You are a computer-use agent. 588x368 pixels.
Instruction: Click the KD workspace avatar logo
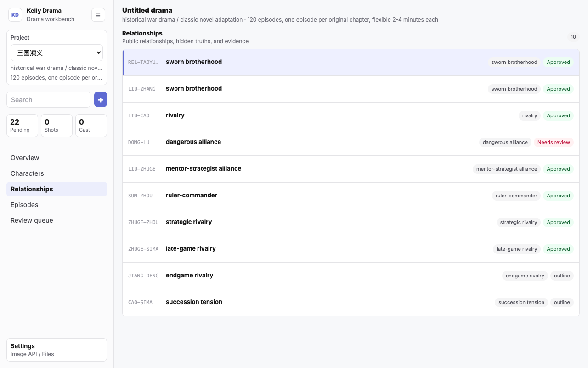[15, 15]
